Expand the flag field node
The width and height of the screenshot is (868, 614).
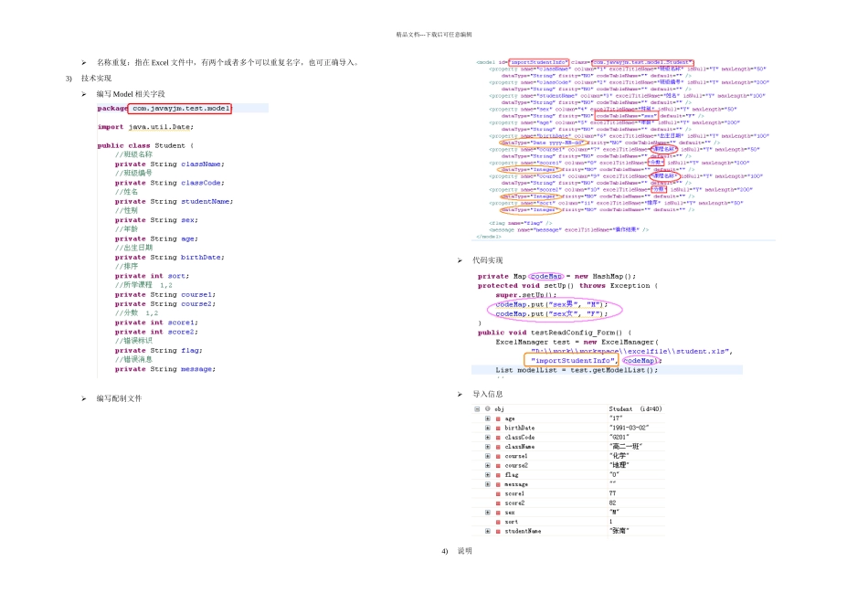click(x=488, y=475)
